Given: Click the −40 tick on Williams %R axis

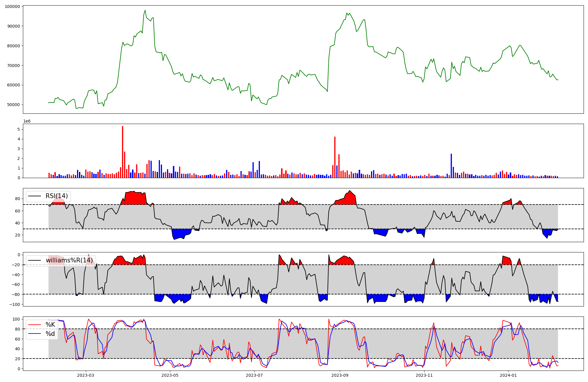Looking at the screenshot, I should (16, 275).
